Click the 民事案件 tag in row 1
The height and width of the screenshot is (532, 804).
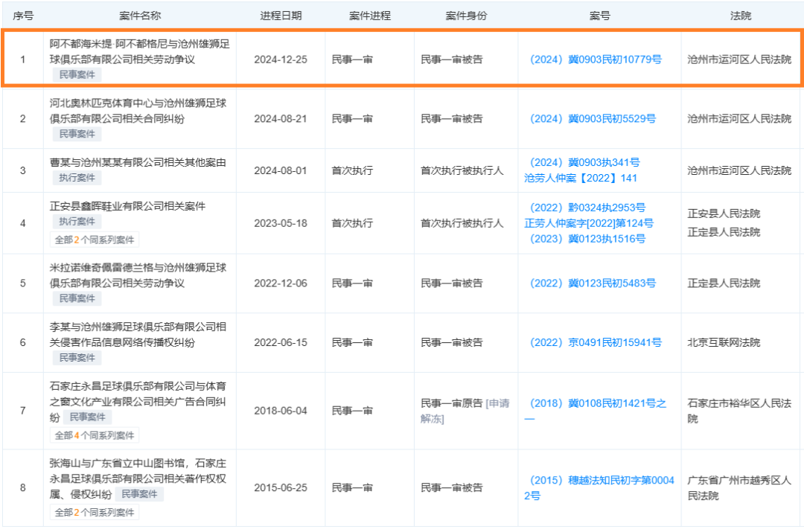(77, 75)
